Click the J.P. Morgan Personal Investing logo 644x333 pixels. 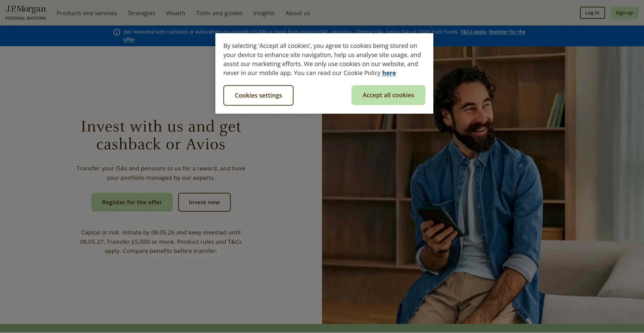pos(26,13)
